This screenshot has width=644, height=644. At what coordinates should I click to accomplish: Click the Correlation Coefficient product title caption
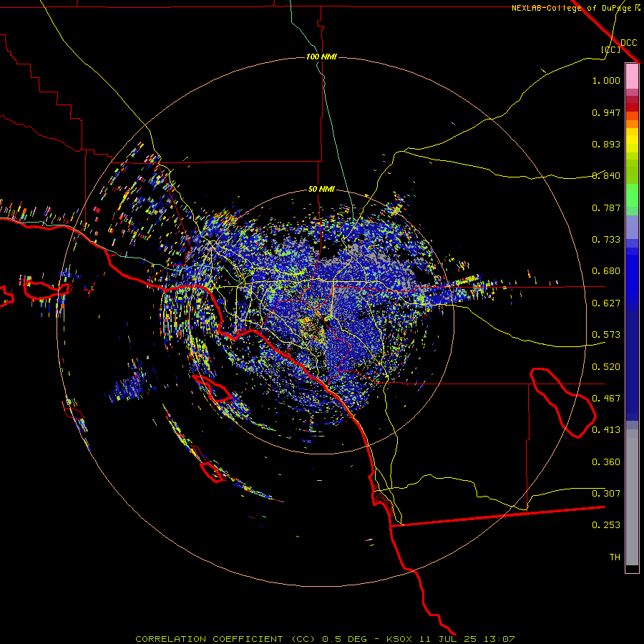(x=325, y=639)
